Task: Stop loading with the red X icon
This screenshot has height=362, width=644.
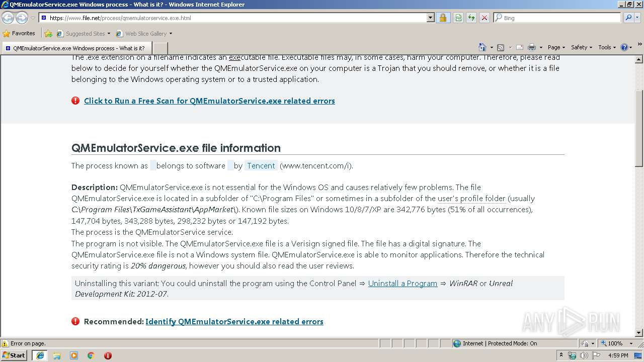Action: coord(484,18)
